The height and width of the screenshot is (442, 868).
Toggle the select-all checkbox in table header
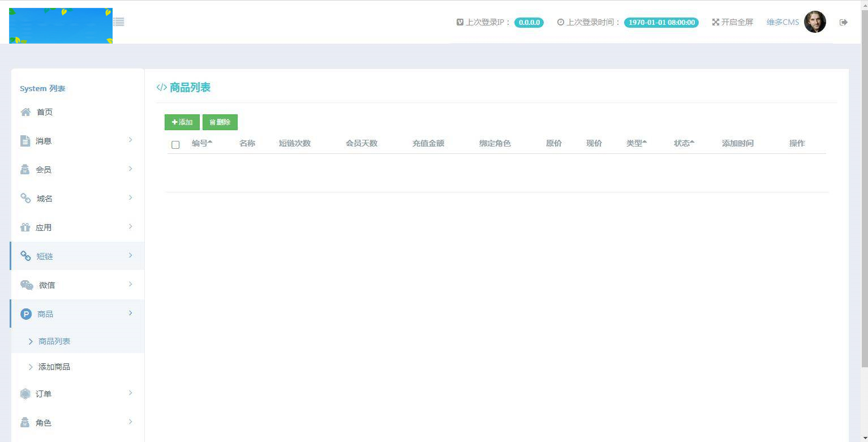pyautogui.click(x=175, y=145)
